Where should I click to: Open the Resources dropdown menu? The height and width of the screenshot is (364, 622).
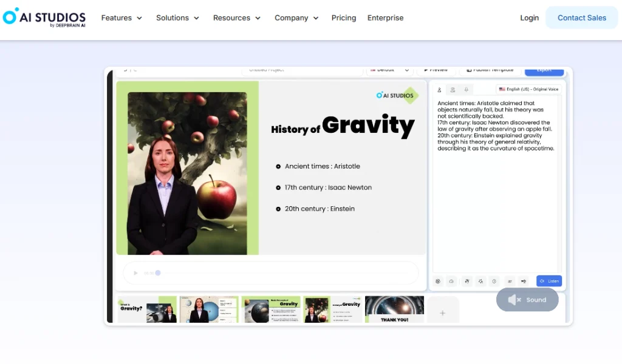click(x=236, y=18)
